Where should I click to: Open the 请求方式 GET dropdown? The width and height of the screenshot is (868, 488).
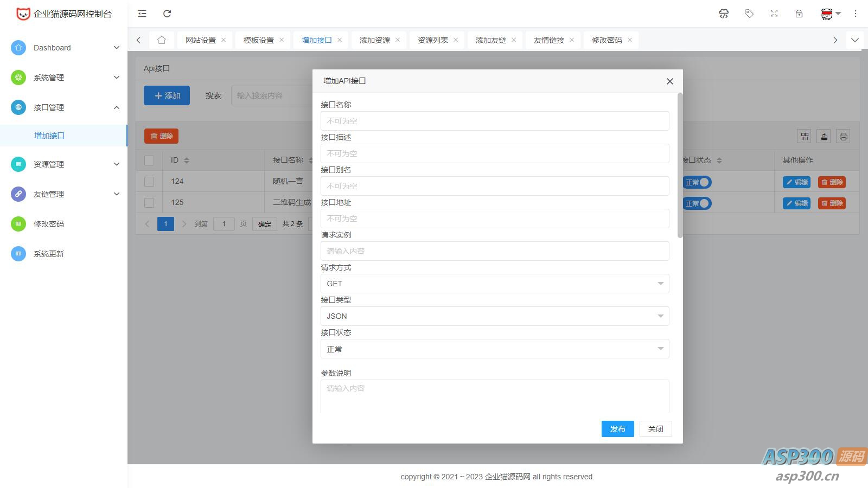pos(494,283)
